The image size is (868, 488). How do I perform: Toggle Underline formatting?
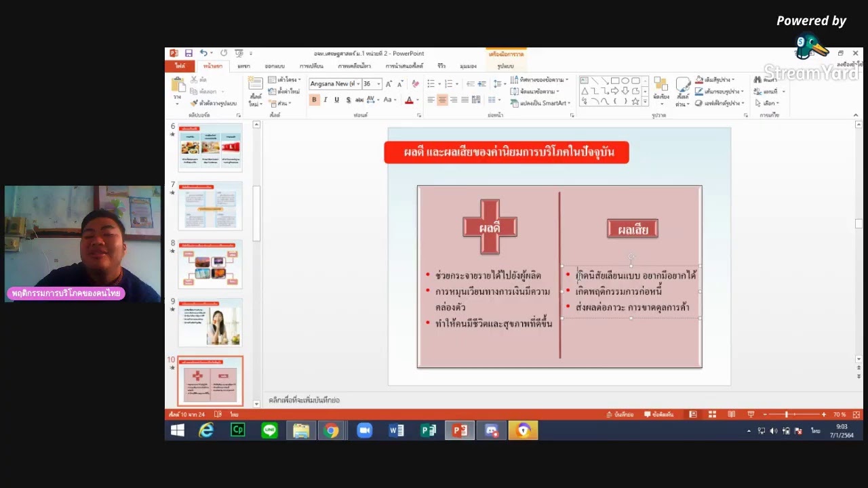336,100
